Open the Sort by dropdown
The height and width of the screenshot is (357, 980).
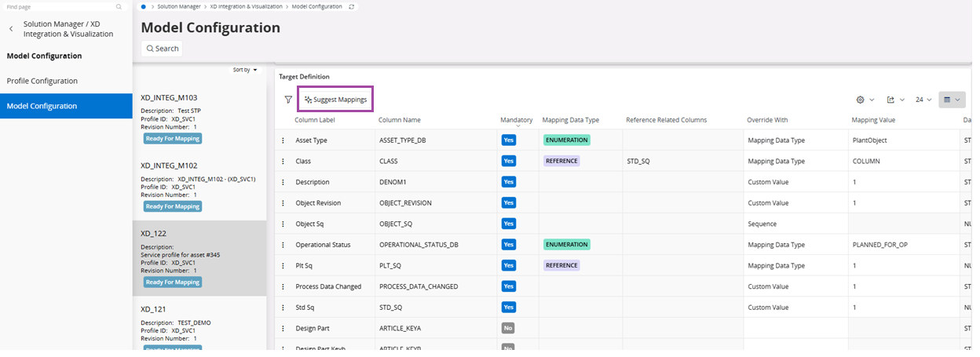coord(245,70)
